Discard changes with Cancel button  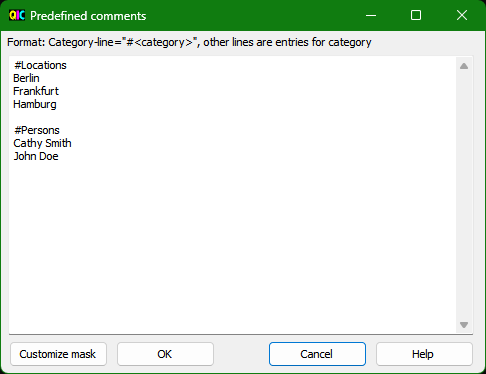[x=317, y=354]
